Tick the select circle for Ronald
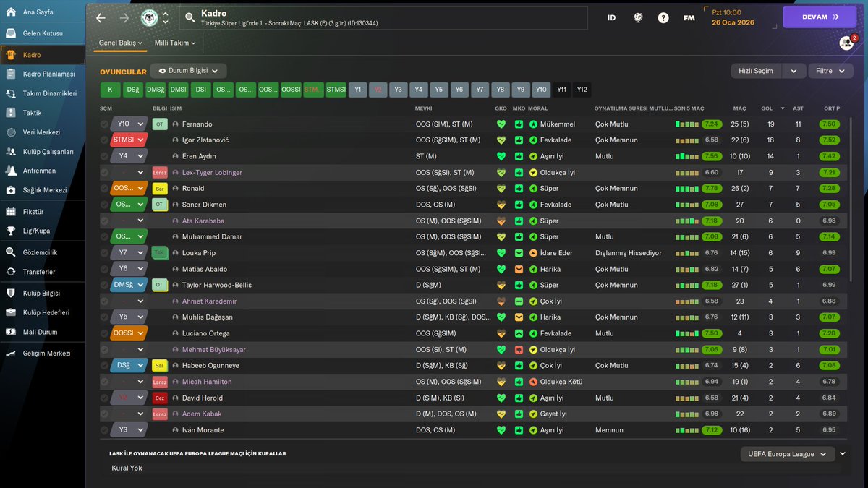 [105, 189]
